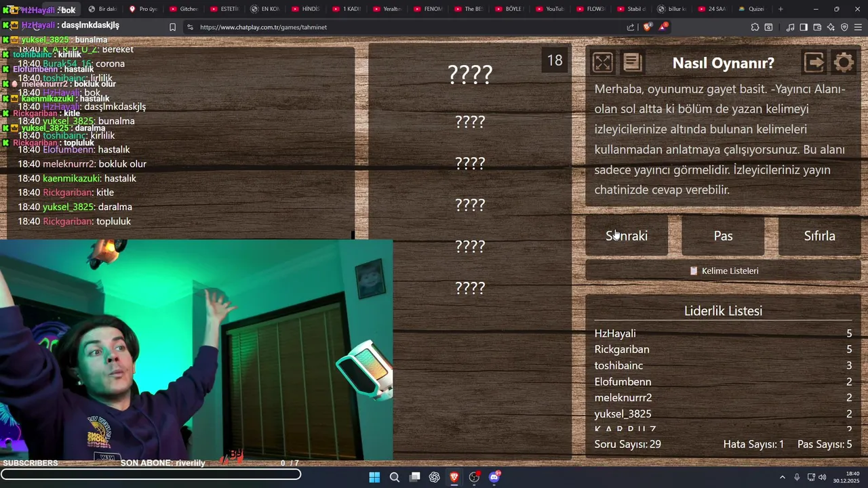Open the notes/rules page icon
Image resolution: width=868 pixels, height=488 pixels.
click(x=632, y=62)
